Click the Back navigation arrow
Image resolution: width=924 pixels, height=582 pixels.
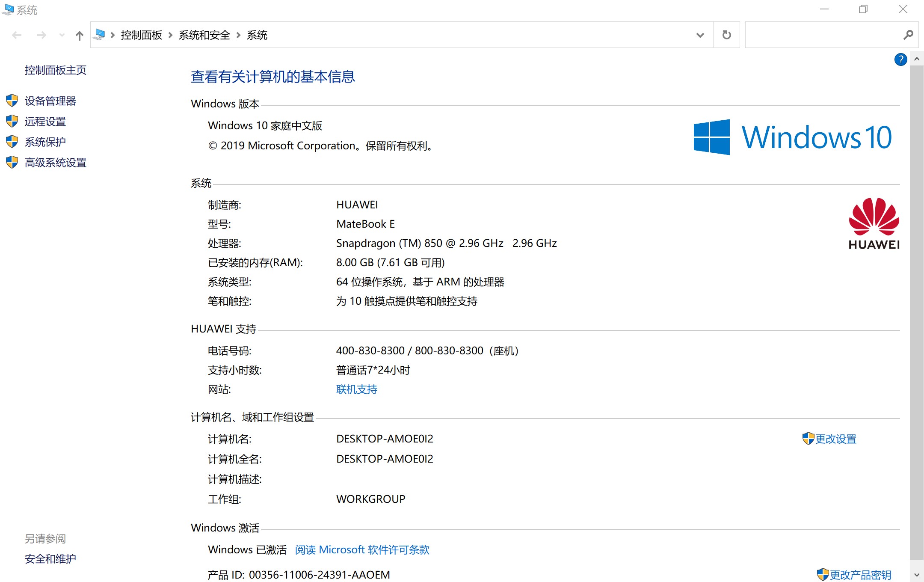tap(17, 35)
